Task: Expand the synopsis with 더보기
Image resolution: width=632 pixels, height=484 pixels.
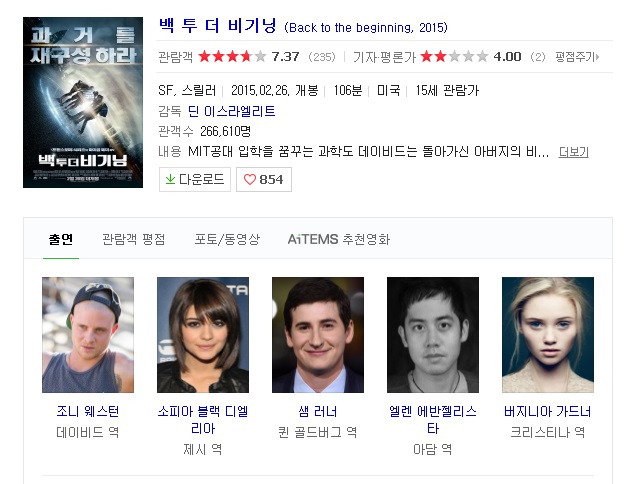Action: pyautogui.click(x=574, y=152)
